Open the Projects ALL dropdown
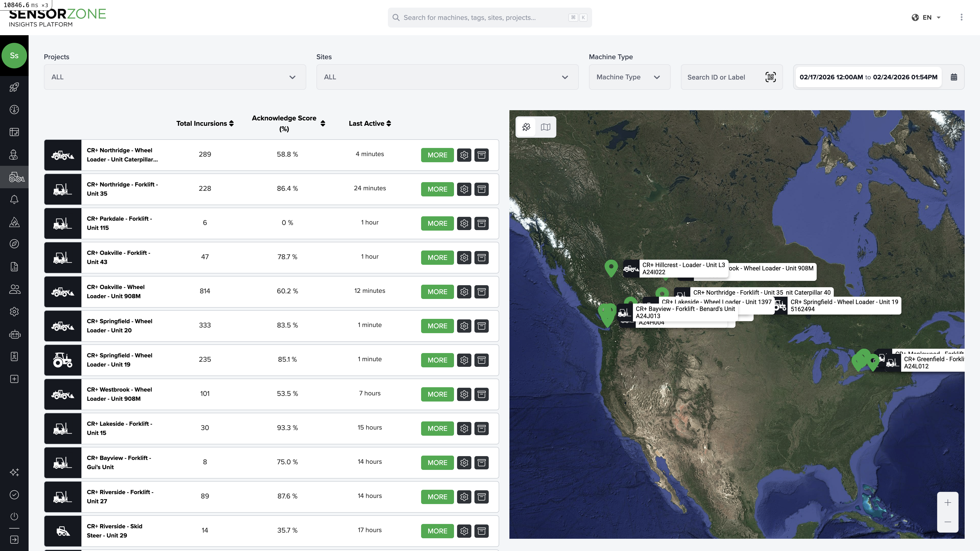 pos(174,77)
